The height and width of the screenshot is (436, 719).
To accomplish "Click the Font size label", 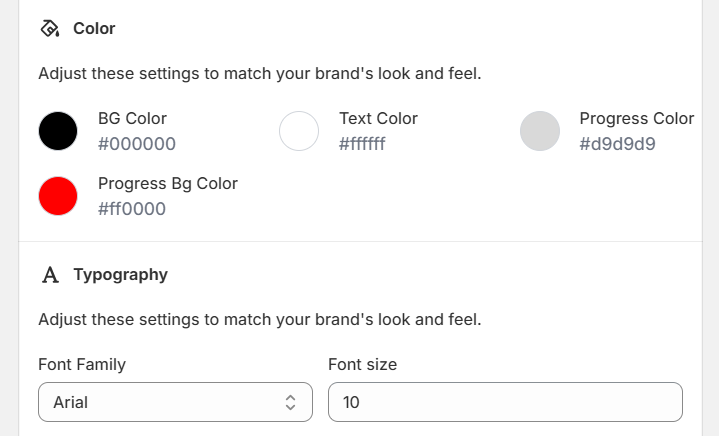I will pos(362,364).
